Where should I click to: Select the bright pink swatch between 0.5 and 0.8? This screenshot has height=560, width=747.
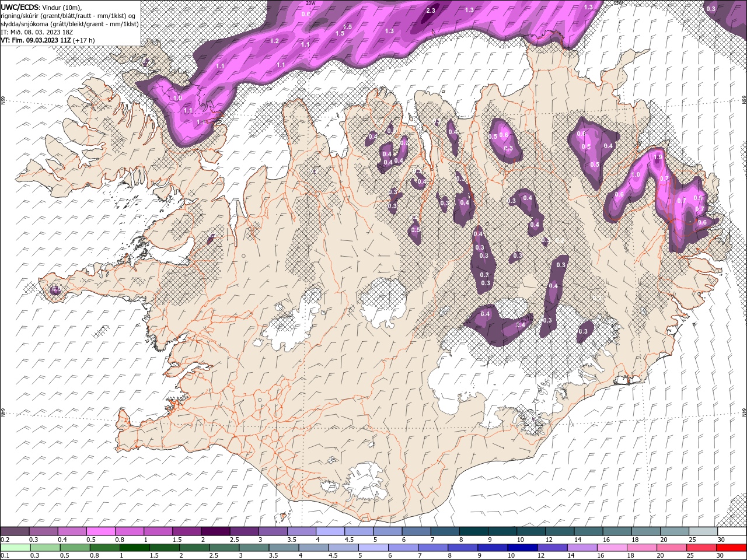[101, 531]
